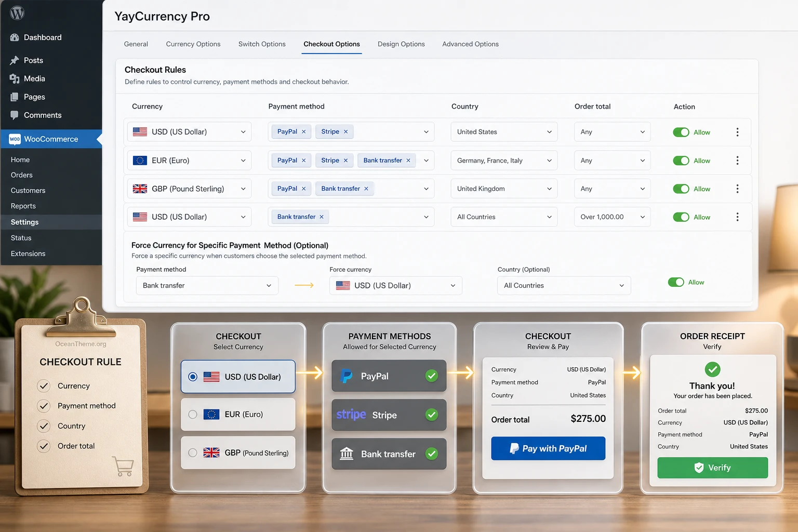Remove Bank transfer tag from EUR rule

click(408, 161)
